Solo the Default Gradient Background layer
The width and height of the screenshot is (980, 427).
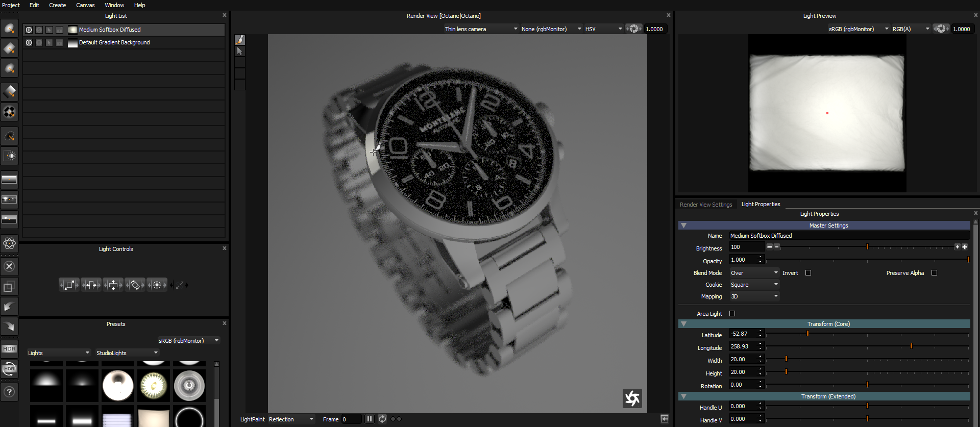pos(39,42)
